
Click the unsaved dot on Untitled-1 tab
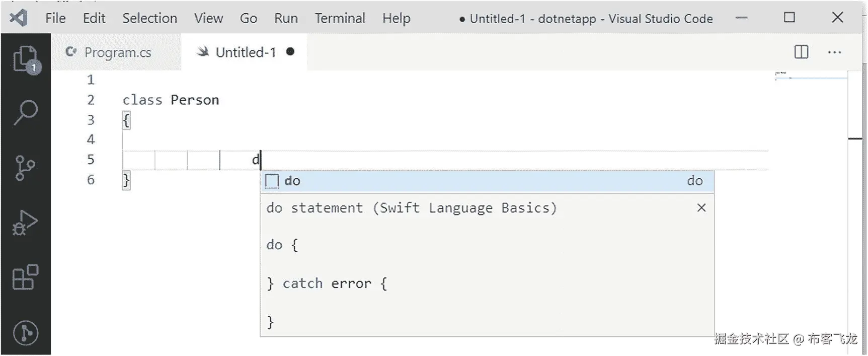click(x=290, y=51)
